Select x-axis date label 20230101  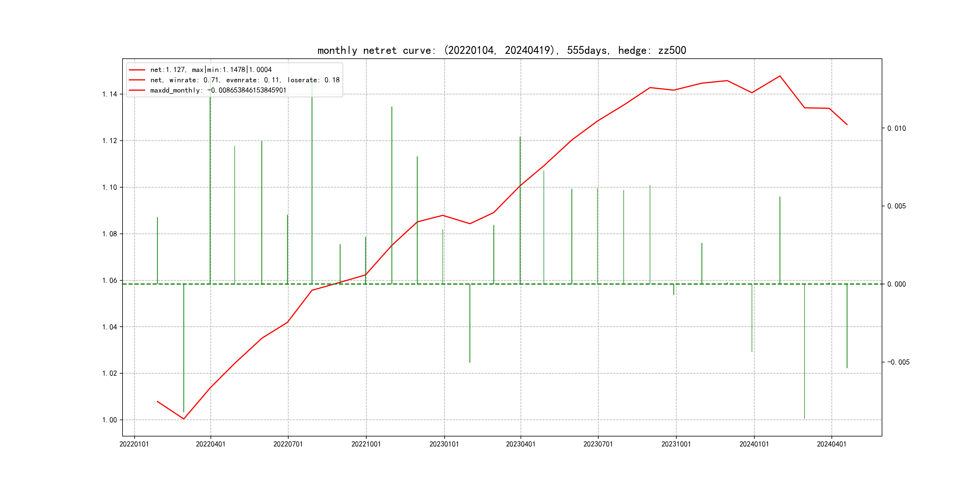[x=444, y=444]
